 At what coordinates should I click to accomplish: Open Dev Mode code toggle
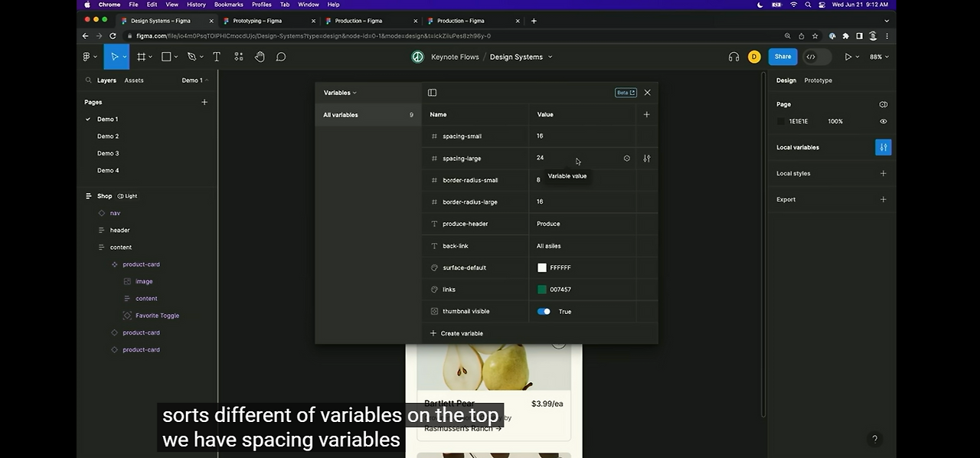click(811, 57)
